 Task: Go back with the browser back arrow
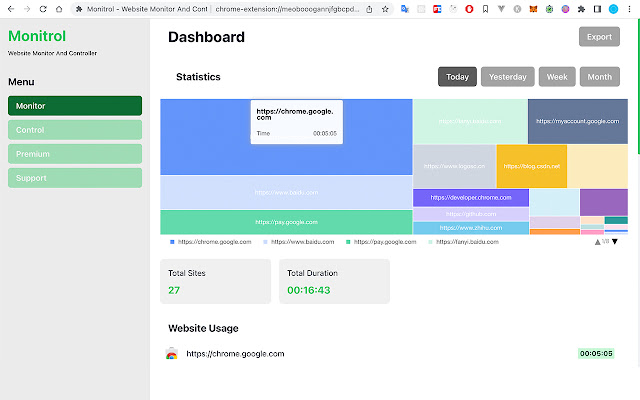tap(11, 9)
